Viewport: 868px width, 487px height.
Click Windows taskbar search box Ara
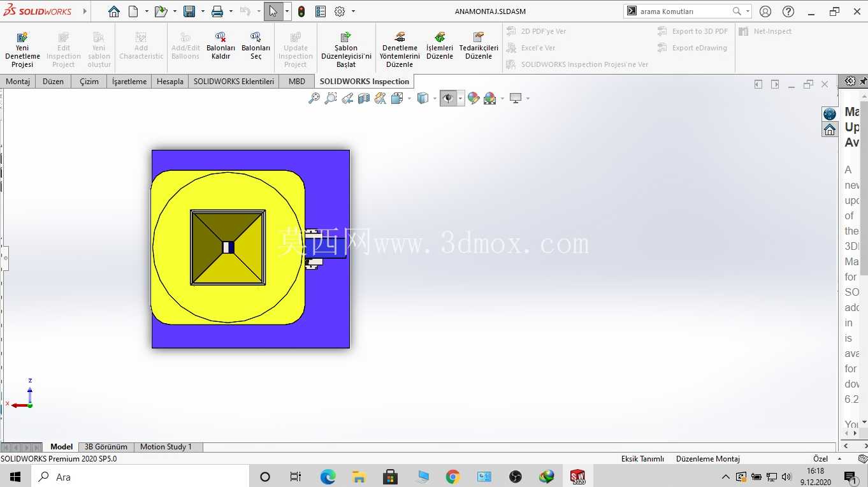click(140, 477)
